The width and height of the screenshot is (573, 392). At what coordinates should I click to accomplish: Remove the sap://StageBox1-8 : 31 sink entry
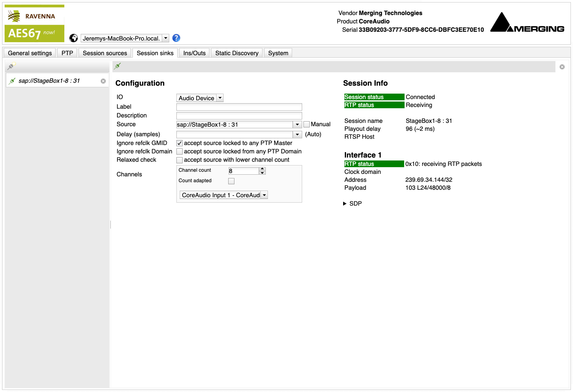click(x=103, y=81)
